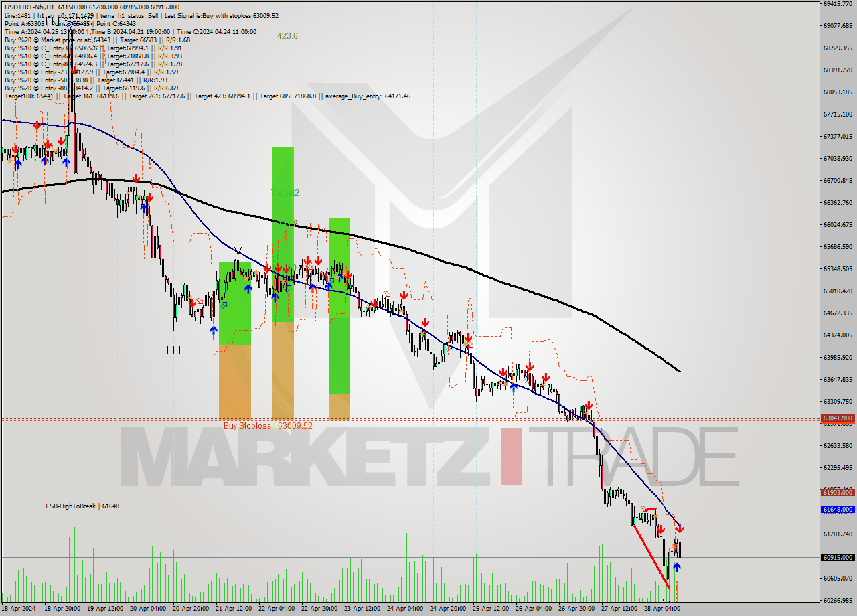
Task: Click the 'Point C:64343' text
Action: click(116, 23)
